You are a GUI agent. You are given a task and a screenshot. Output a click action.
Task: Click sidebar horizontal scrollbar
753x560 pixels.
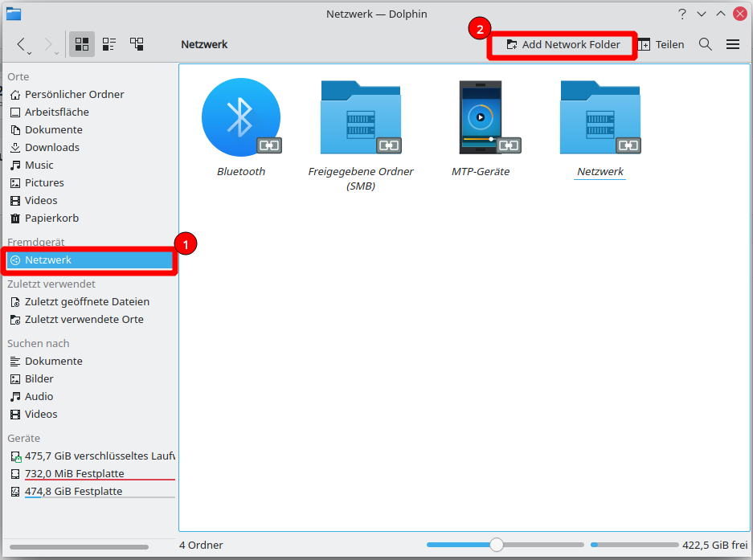pyautogui.click(x=80, y=546)
